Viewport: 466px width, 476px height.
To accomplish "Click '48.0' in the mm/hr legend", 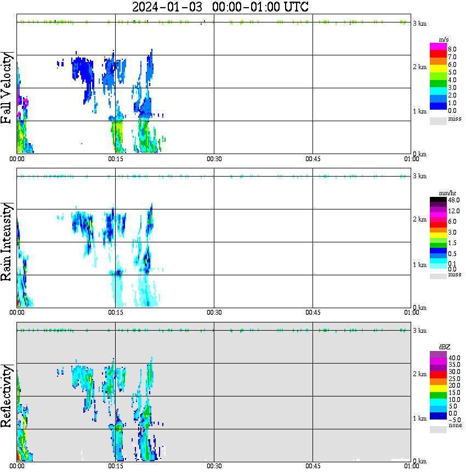I will [454, 200].
